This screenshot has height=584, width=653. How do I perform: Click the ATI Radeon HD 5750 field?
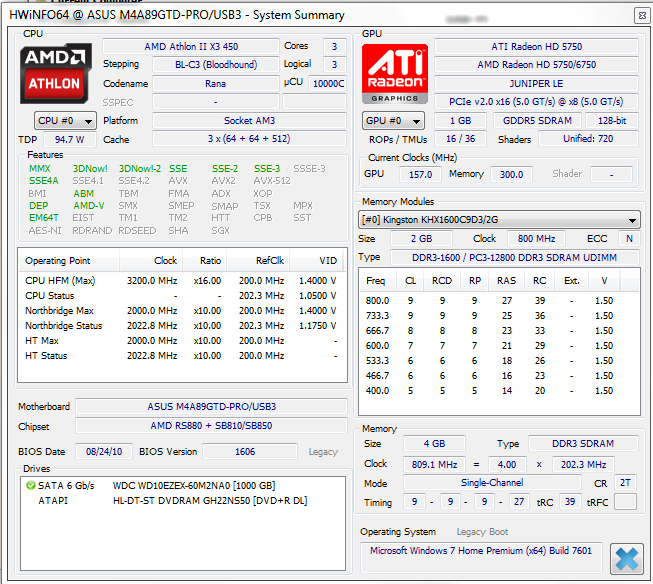click(536, 47)
